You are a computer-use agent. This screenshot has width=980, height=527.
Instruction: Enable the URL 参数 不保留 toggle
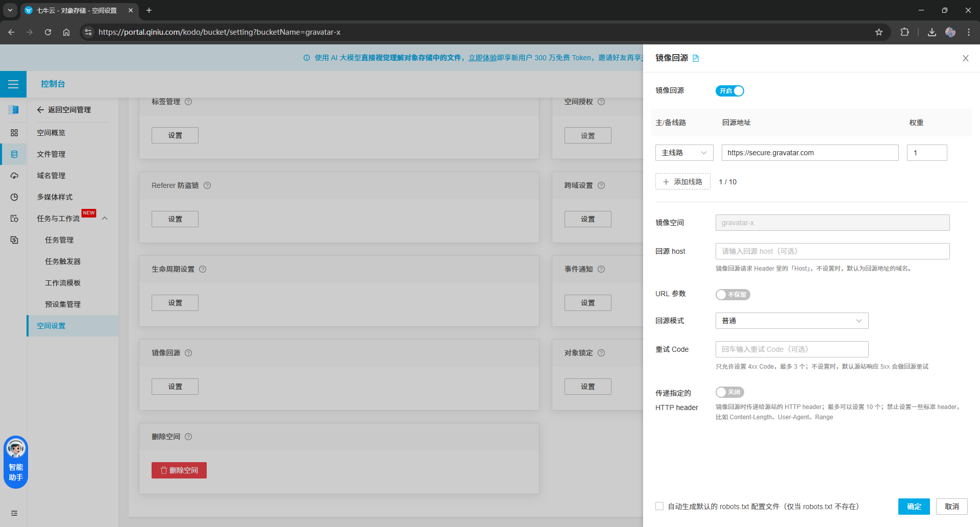tap(732, 295)
